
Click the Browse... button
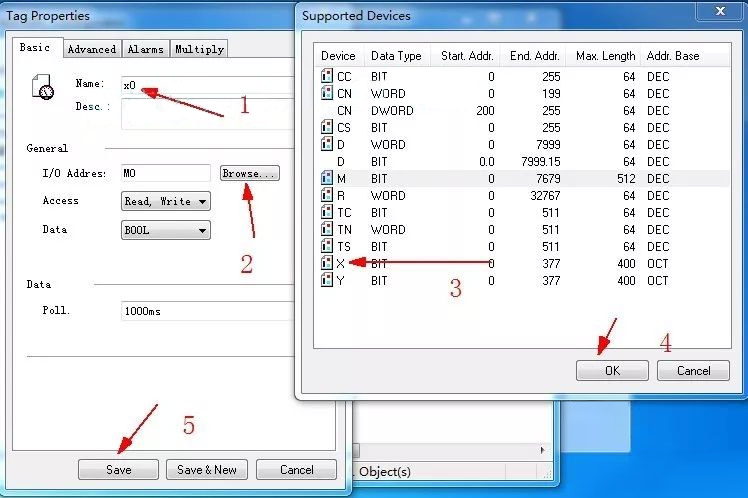point(249,173)
